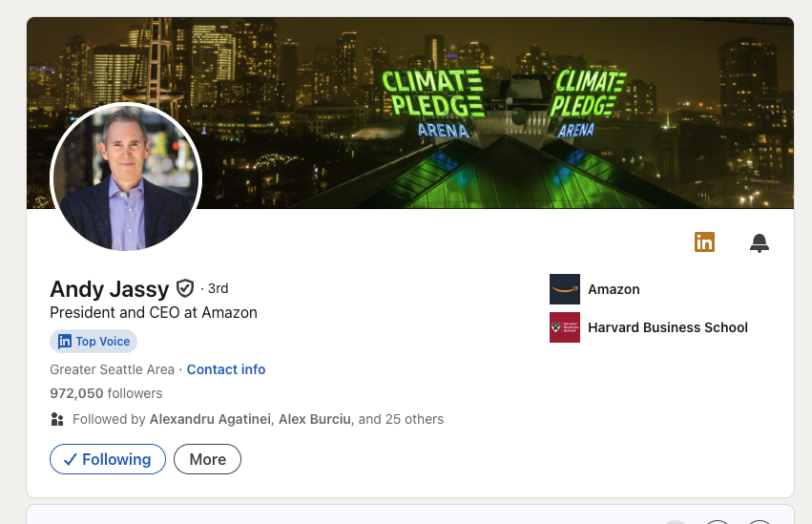This screenshot has height=524, width=812.
Task: Open the Harvard Business School crest logo
Action: pyautogui.click(x=565, y=327)
